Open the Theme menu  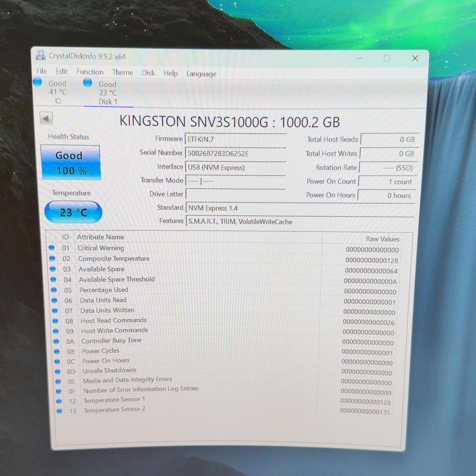pos(123,73)
